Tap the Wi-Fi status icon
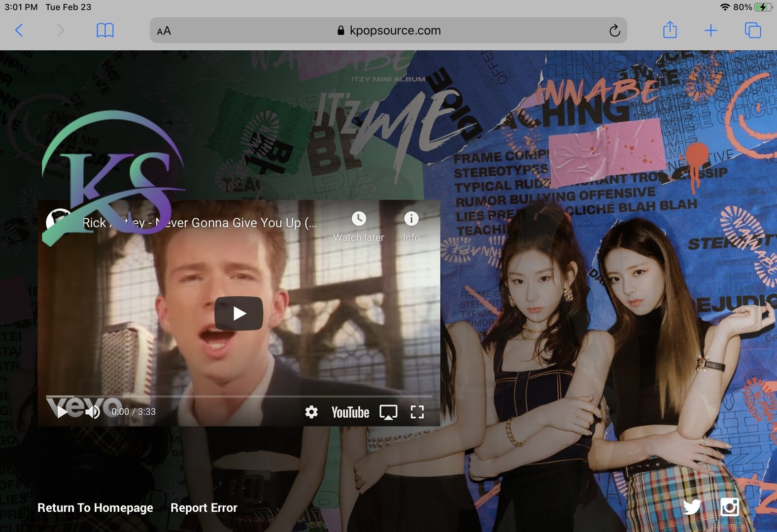This screenshot has width=777, height=532. tap(725, 7)
